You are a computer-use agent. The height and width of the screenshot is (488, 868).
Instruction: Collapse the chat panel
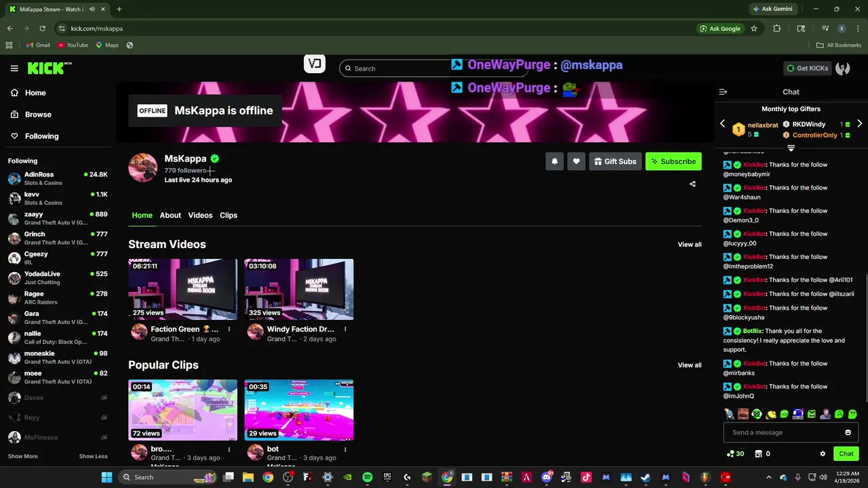tap(723, 91)
